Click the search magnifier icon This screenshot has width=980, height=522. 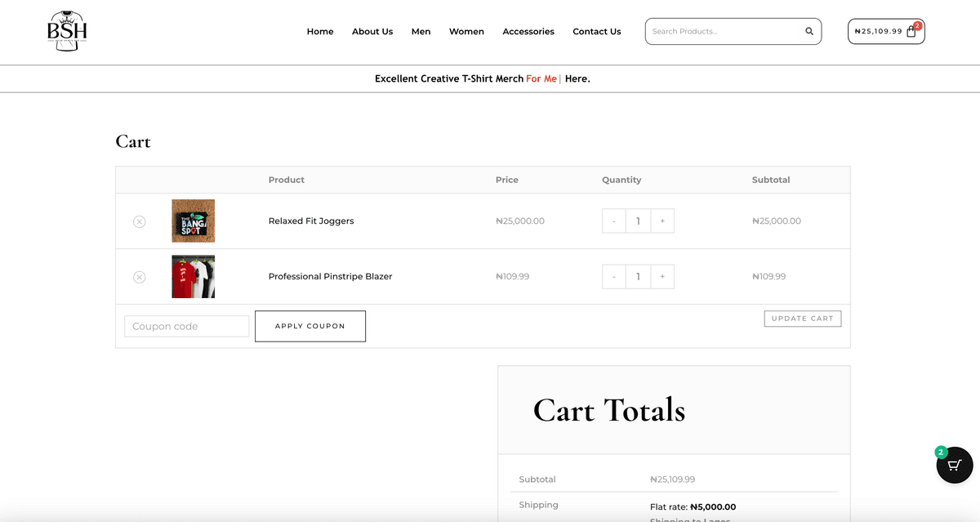click(808, 31)
